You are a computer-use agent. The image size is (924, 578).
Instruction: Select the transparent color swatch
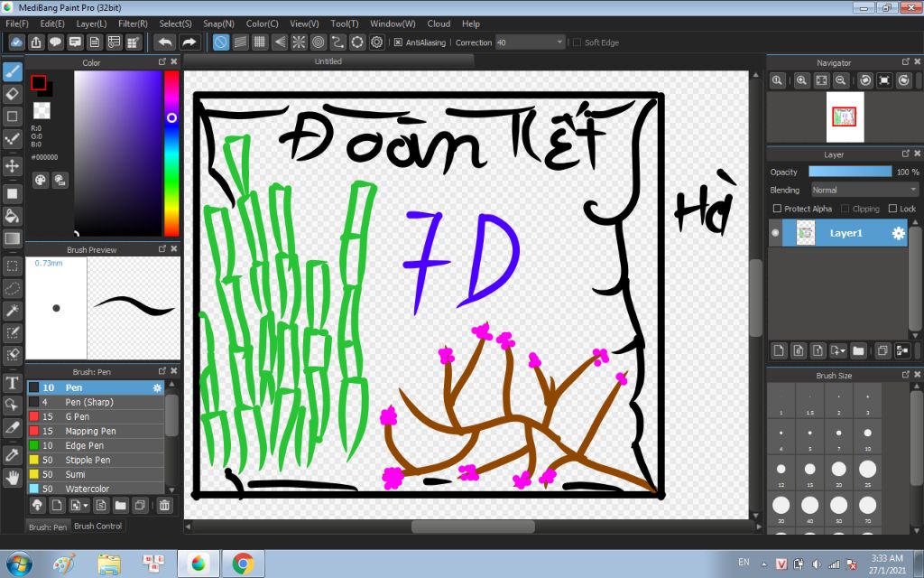(42, 110)
